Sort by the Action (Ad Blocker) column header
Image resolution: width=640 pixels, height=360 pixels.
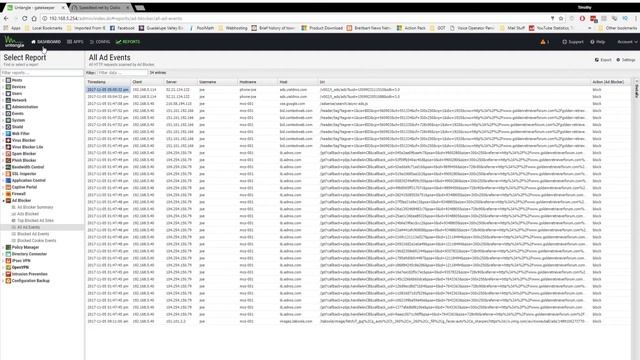pyautogui.click(x=610, y=82)
